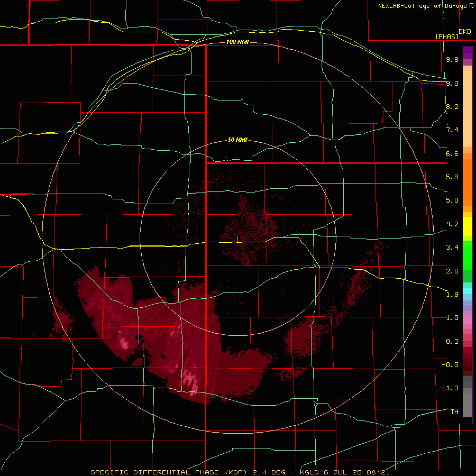Select the "9.8" value on the color scale
Viewport: 476px width, 476px height.
tap(452, 60)
